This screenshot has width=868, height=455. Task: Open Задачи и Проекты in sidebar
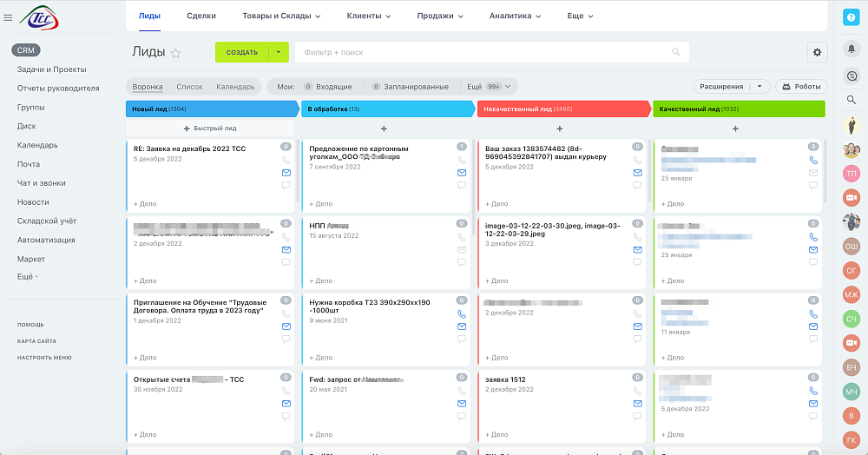[51, 69]
